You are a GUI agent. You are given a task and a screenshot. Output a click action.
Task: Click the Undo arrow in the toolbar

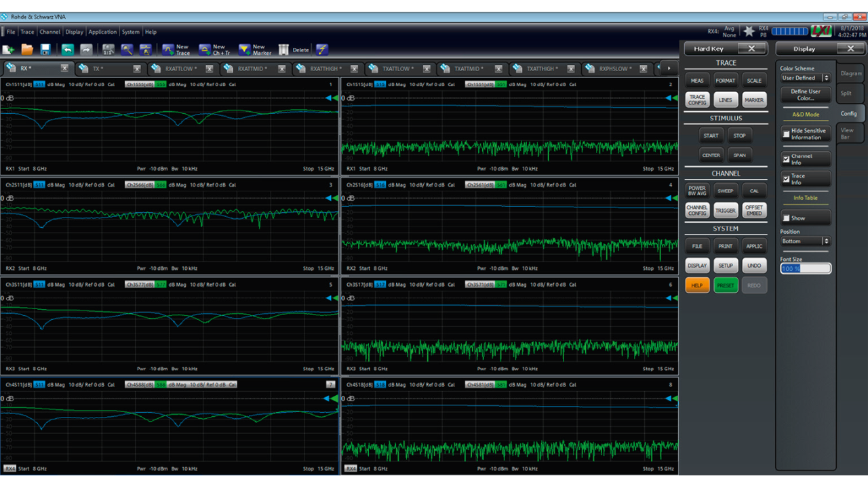[67, 49]
